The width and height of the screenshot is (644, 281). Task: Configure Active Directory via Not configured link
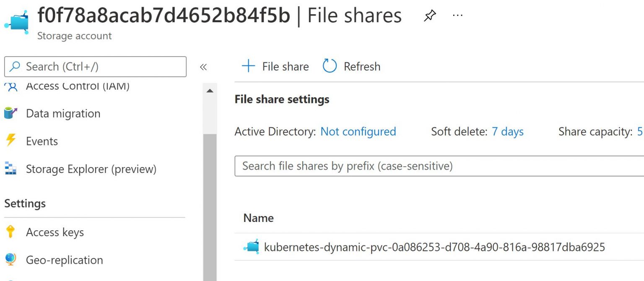[358, 131]
